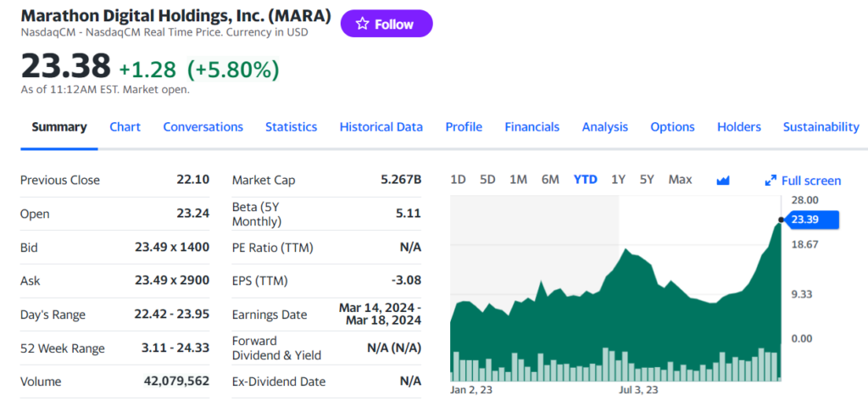
Task: Click the Previous Close value 22.10
Action: pyautogui.click(x=193, y=180)
